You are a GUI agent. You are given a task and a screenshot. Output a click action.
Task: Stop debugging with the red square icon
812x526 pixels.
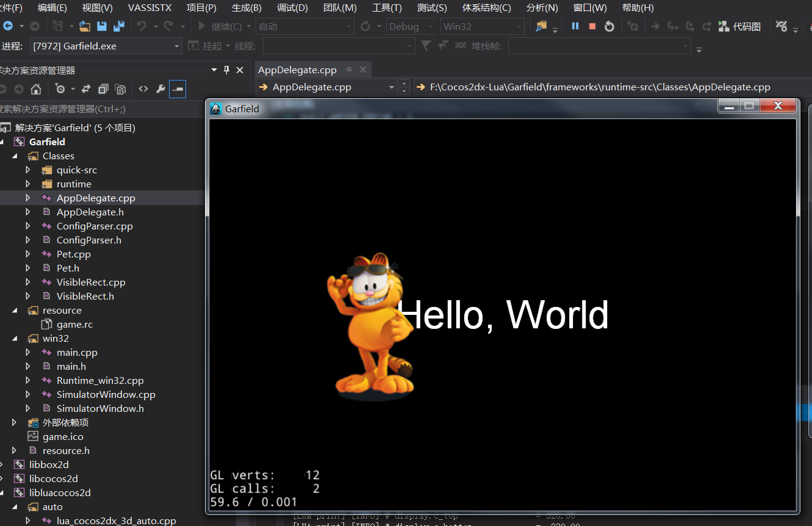[592, 26]
